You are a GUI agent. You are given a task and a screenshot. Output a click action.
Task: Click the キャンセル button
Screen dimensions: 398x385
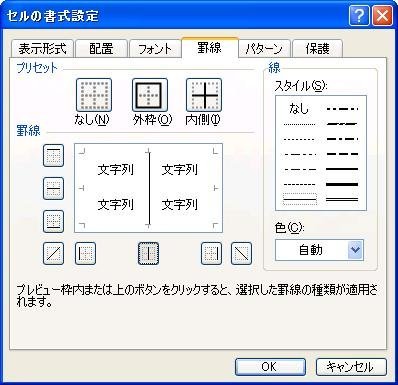click(351, 367)
